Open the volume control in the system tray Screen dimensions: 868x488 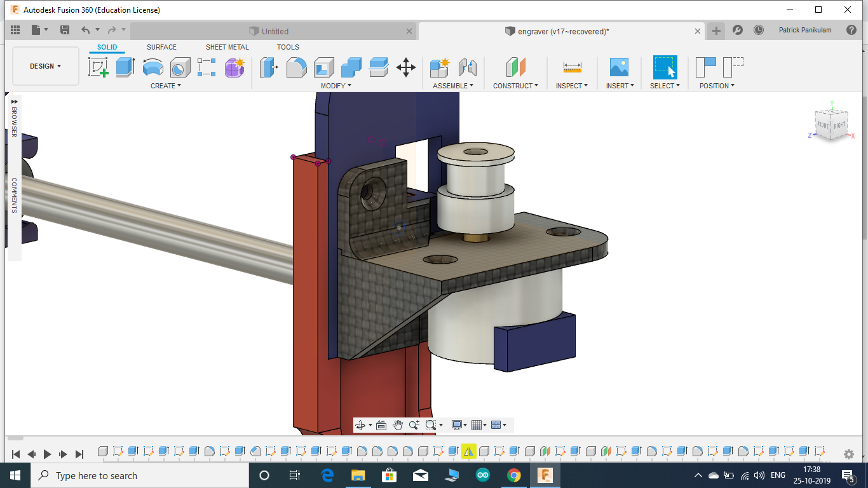[x=760, y=475]
